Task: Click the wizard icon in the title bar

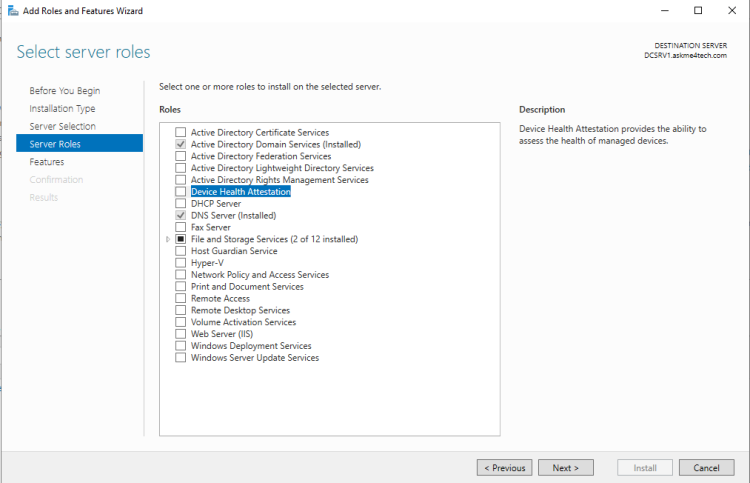Action: coord(13,11)
